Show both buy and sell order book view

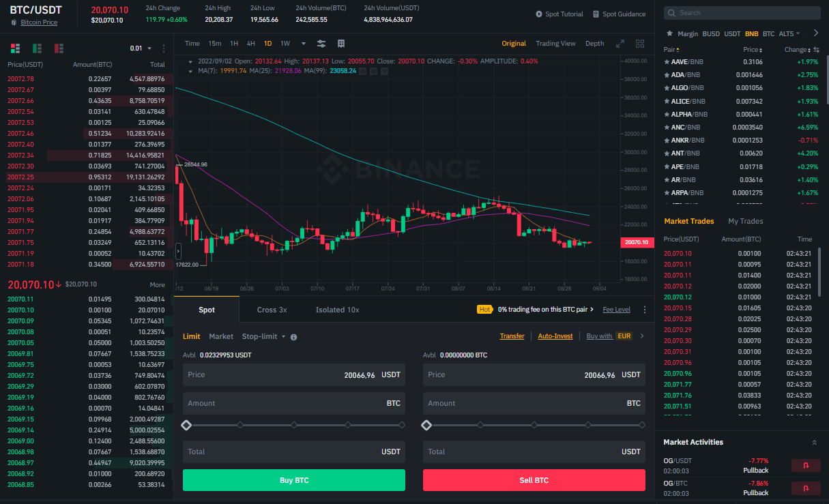(x=15, y=48)
